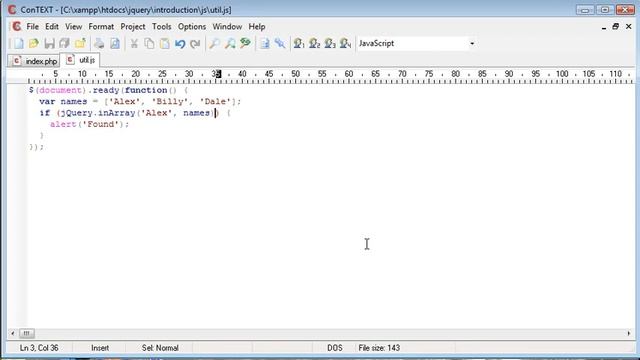Image resolution: width=640 pixels, height=360 pixels.
Task: Click the horizontal scrollbar right arrow
Action: [629, 333]
